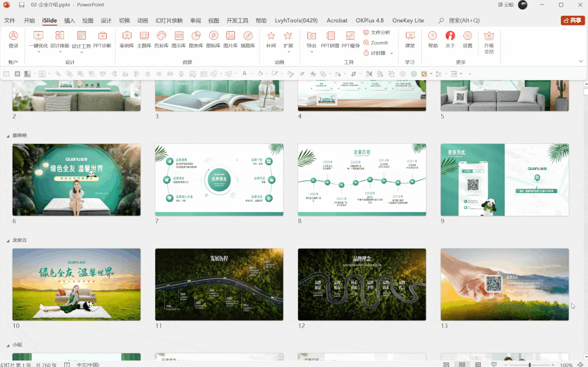
Task: Click the zoom in plus button
Action: pyautogui.click(x=553, y=364)
